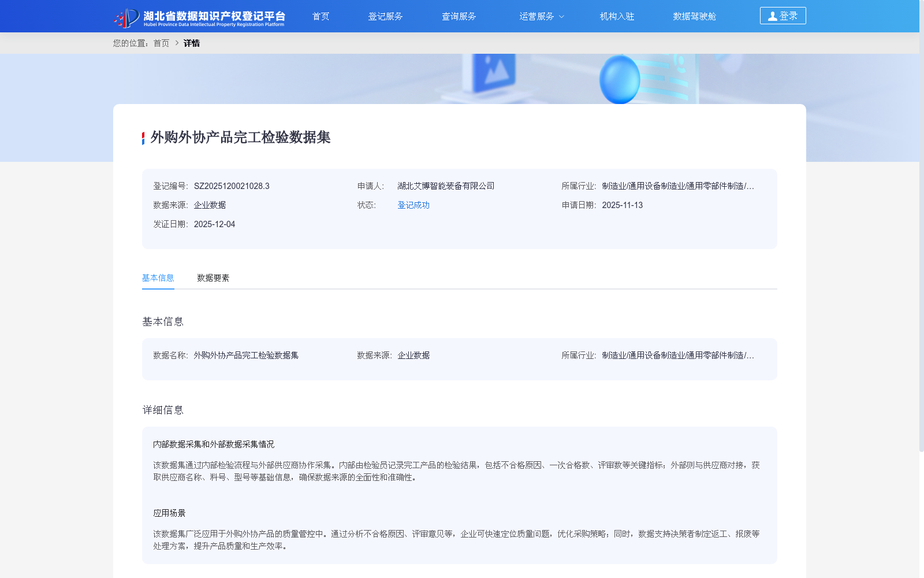The image size is (924, 578).
Task: Click 企业数据 in basic info section
Action: [413, 355]
